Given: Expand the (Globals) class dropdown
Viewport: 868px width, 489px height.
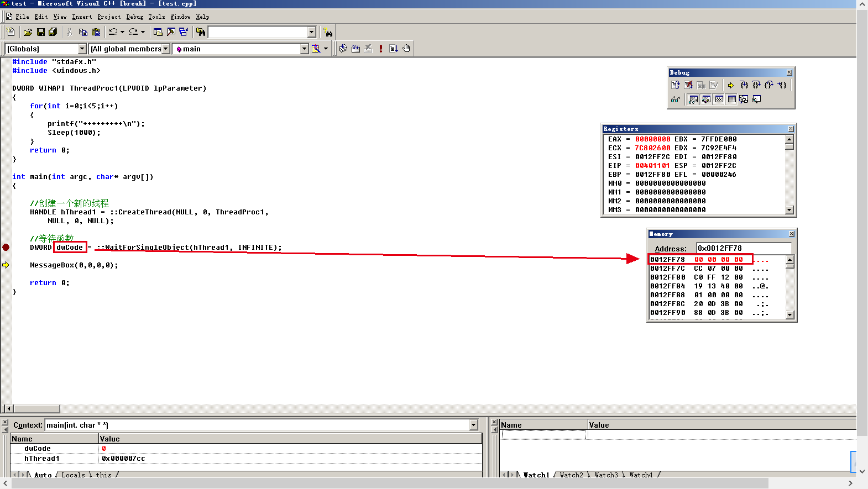Looking at the screenshot, I should 82,49.
